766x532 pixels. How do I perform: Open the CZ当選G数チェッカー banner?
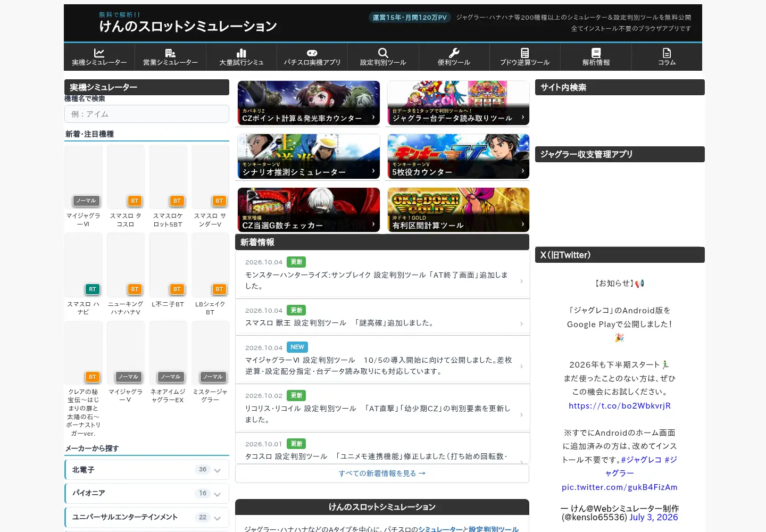coord(309,210)
